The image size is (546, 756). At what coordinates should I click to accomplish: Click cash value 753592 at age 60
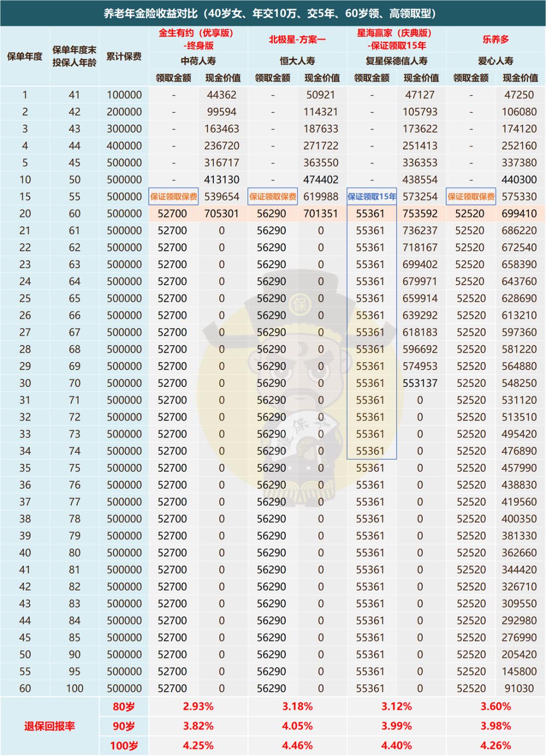point(420,213)
